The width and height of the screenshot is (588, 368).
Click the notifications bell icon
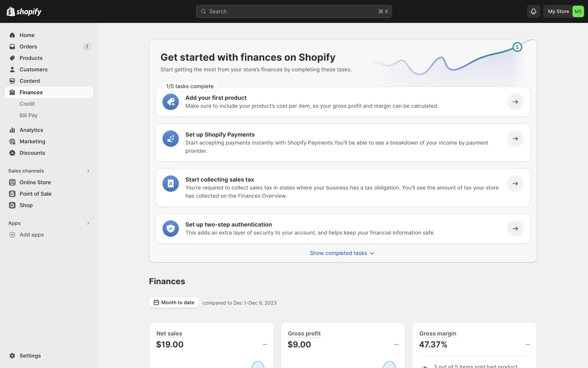pos(533,11)
